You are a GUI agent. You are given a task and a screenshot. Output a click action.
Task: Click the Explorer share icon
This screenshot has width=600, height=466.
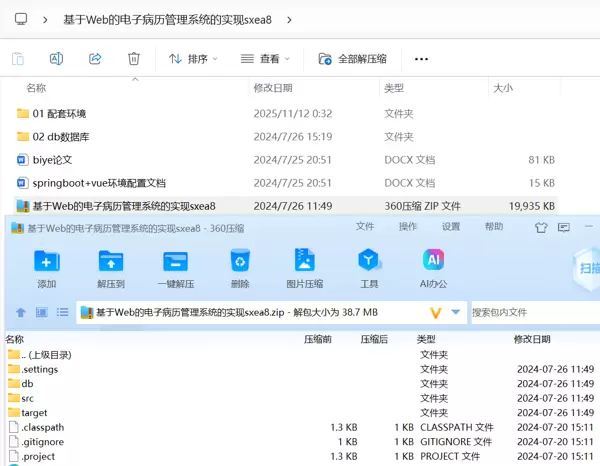[x=95, y=59]
